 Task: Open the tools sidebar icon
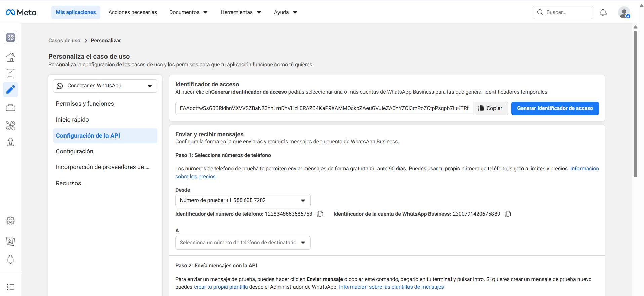[x=10, y=126]
